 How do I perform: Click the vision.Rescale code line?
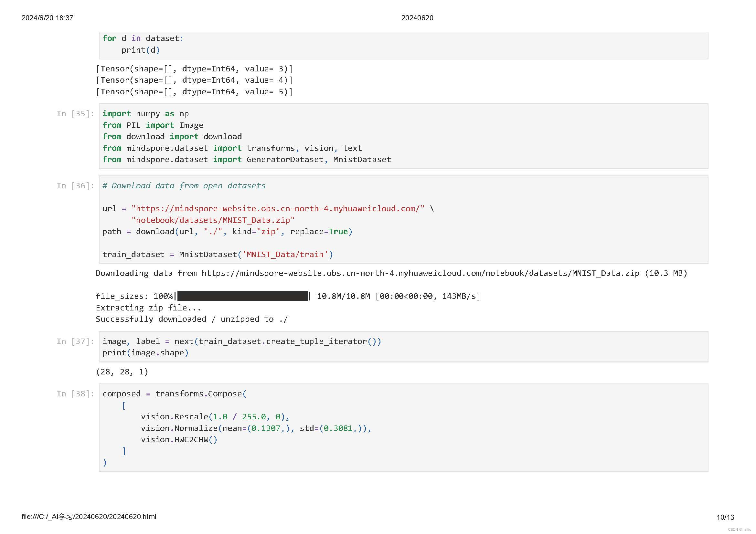tap(215, 417)
